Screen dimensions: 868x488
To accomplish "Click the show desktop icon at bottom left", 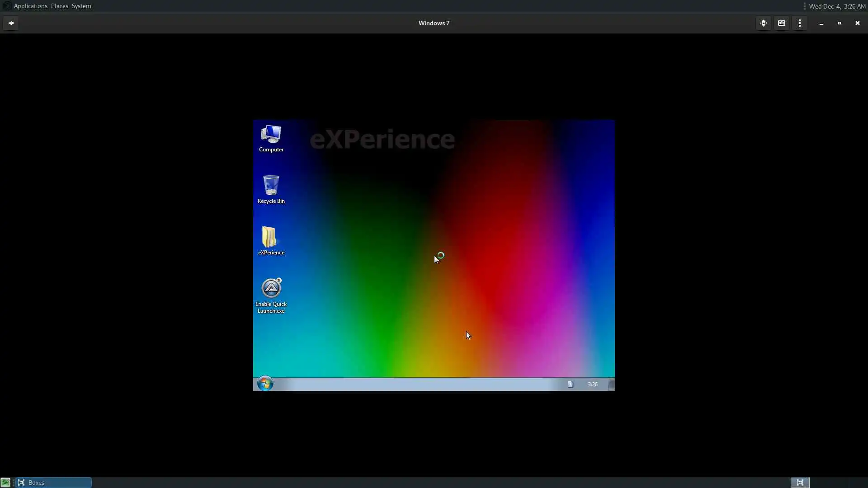I will [x=5, y=483].
